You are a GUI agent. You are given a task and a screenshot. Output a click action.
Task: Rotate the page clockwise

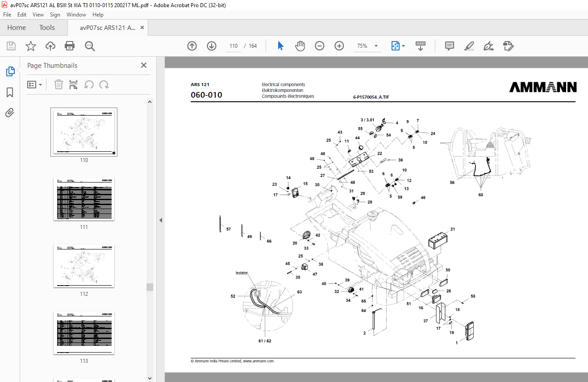point(104,84)
